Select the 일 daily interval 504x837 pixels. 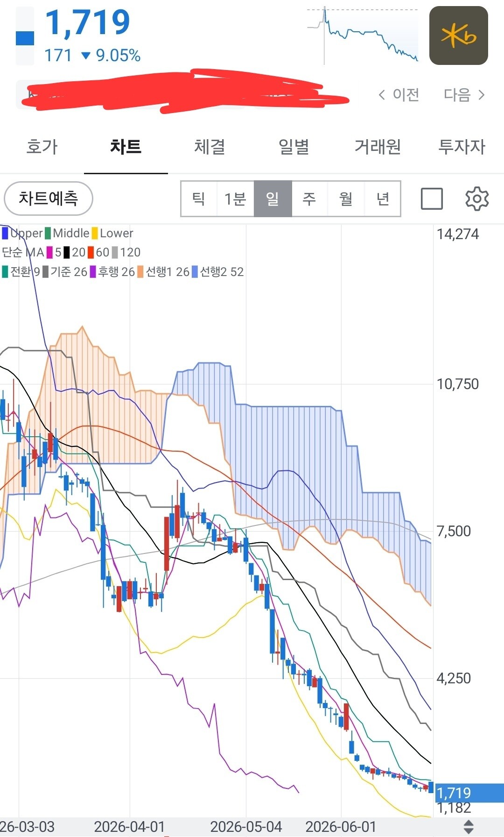(x=273, y=199)
